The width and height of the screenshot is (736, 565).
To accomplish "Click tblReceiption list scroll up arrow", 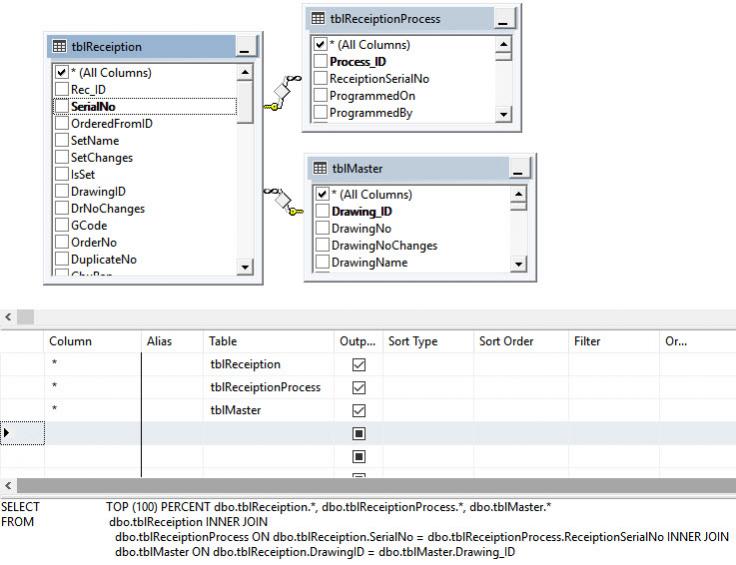I will [245, 72].
